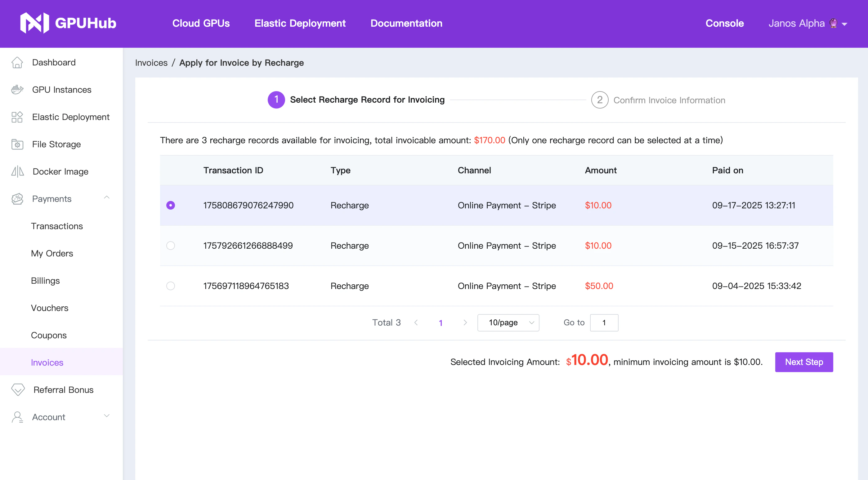Image resolution: width=868 pixels, height=480 pixels.
Task: Open Transactions in the Payments menu
Action: point(56,226)
